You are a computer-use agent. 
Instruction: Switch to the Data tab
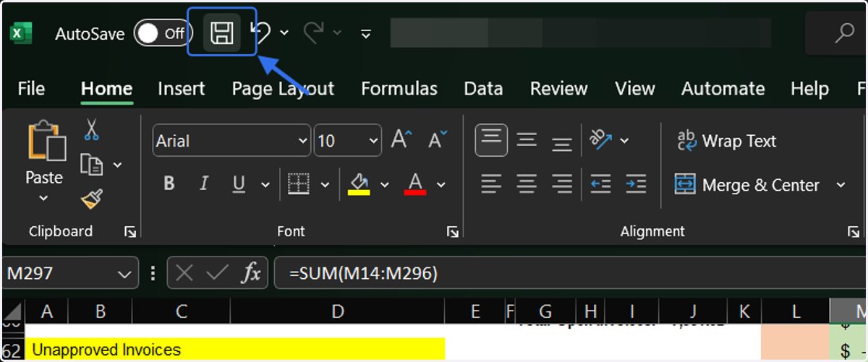click(483, 89)
